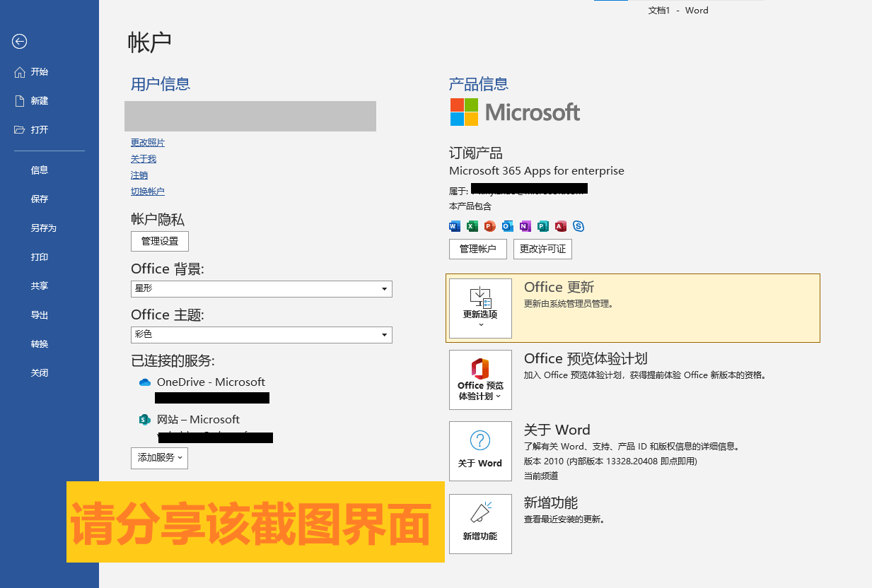Select 信息 in the sidebar
This screenshot has height=588, width=872.
pos(40,170)
